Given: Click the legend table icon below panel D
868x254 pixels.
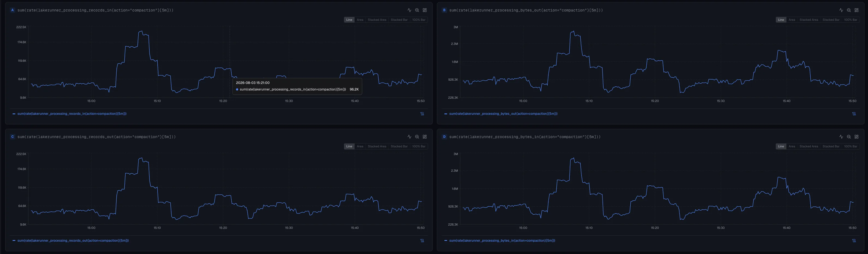Looking at the screenshot, I should 854,241.
